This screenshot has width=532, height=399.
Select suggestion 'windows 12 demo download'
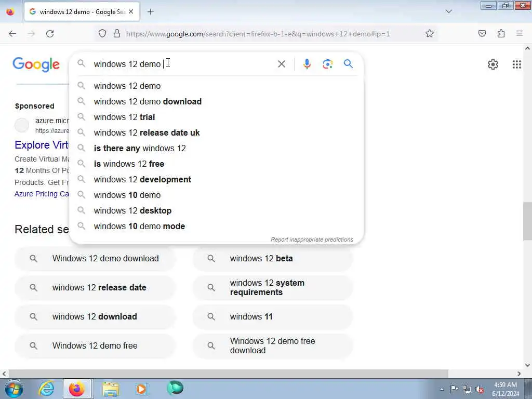[217, 101]
